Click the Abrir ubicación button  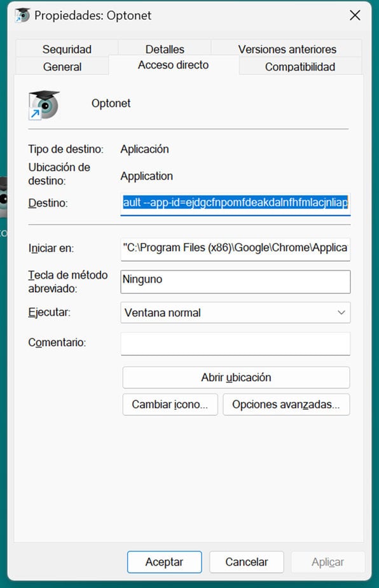coord(236,377)
